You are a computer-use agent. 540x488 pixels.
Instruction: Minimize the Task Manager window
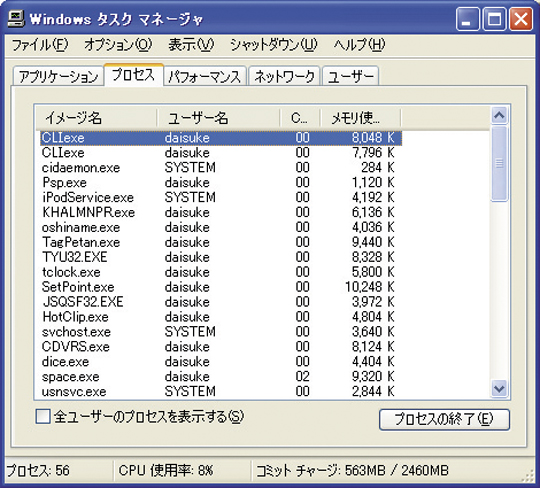pyautogui.click(x=467, y=19)
